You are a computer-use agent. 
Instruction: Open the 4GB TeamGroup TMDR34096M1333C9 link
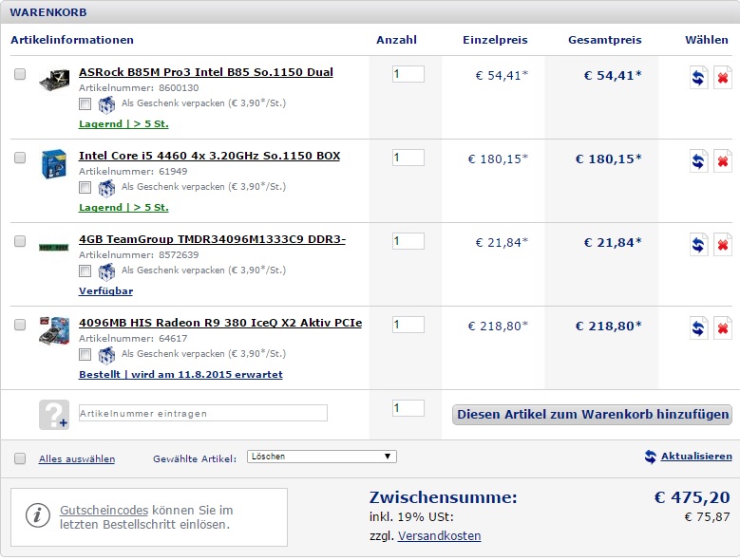pyautogui.click(x=213, y=239)
